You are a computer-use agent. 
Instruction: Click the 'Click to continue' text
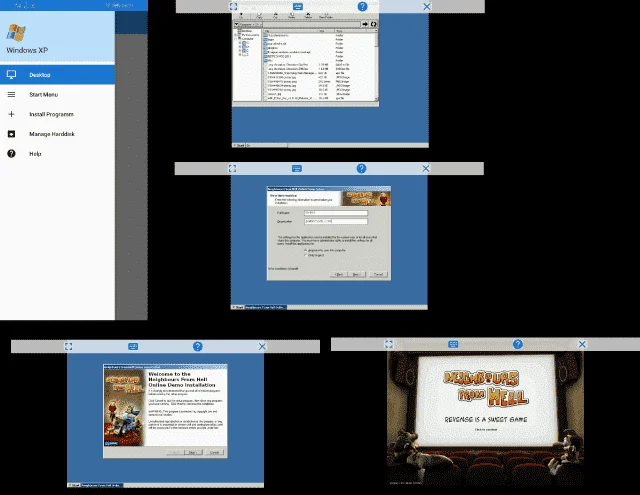[486, 429]
